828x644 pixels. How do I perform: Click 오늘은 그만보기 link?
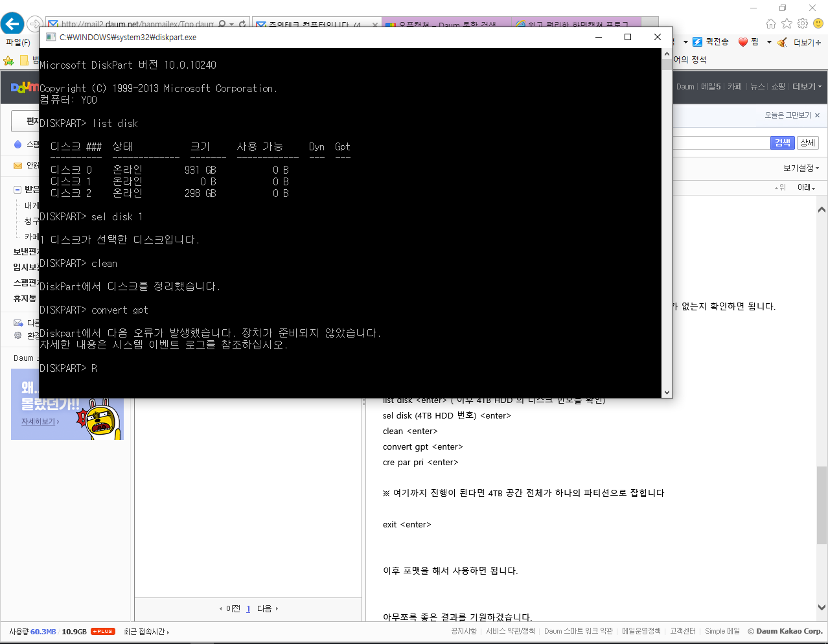click(788, 115)
